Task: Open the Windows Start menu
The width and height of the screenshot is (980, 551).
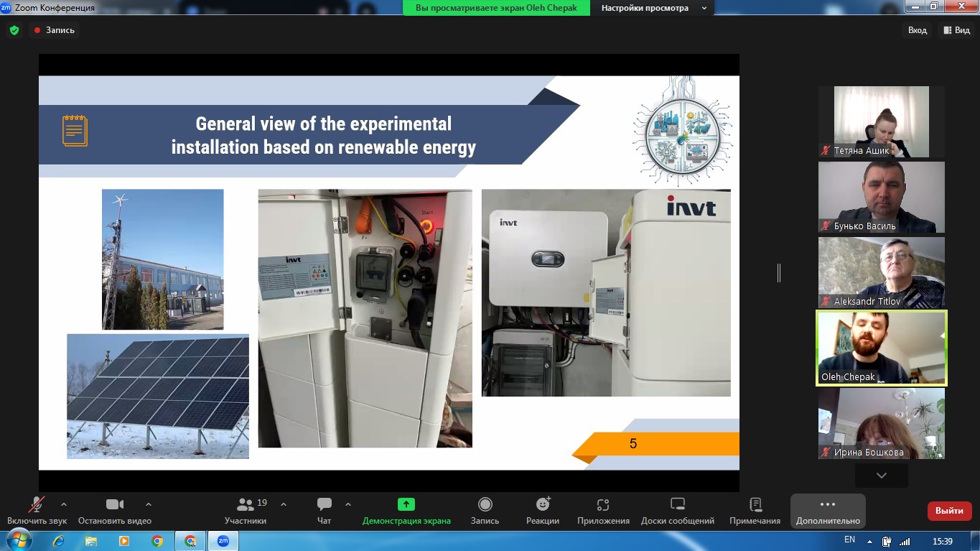Action: coord(18,540)
